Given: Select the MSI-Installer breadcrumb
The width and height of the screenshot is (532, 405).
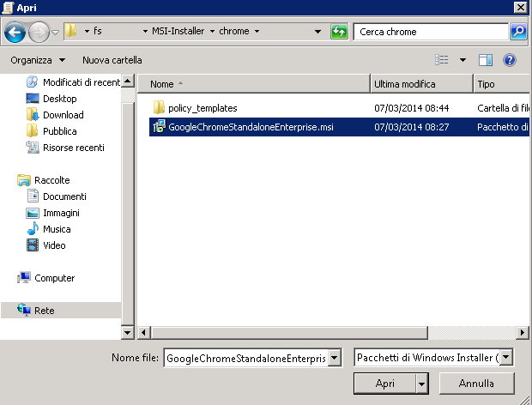Looking at the screenshot, I should [x=178, y=31].
